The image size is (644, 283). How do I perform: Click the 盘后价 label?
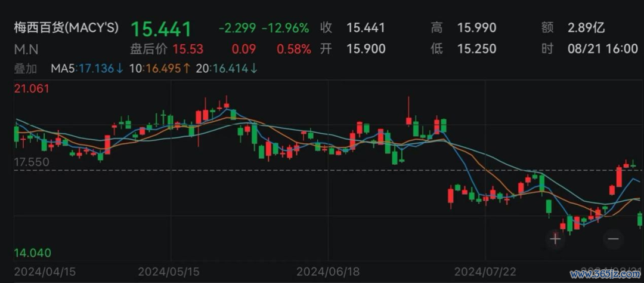click(148, 50)
